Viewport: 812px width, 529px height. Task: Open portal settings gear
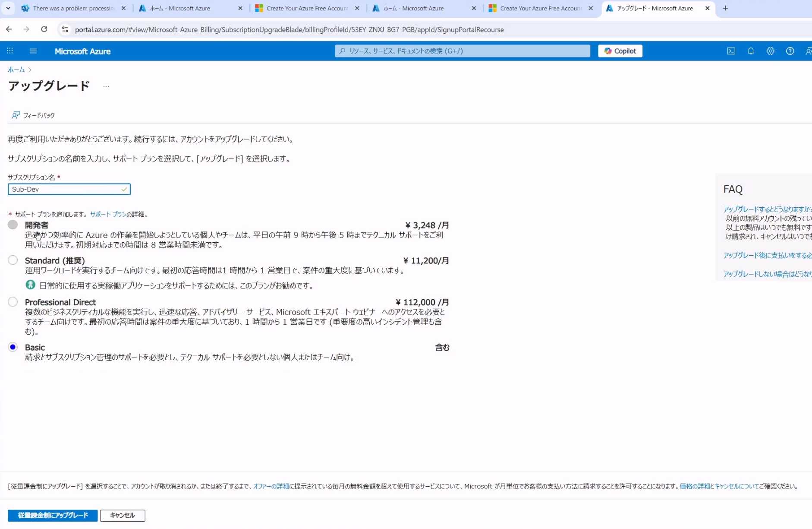tap(770, 51)
